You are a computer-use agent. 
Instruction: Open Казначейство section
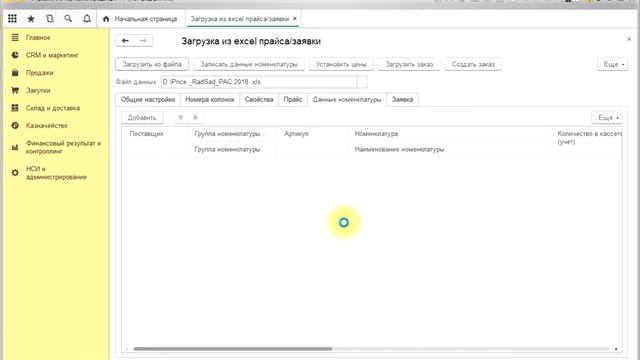(47, 125)
